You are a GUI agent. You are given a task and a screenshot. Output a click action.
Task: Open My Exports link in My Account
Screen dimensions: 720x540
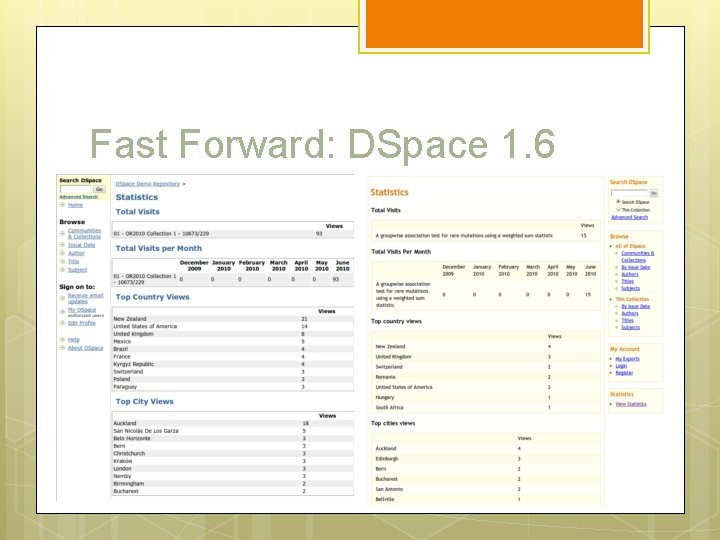[x=627, y=359]
